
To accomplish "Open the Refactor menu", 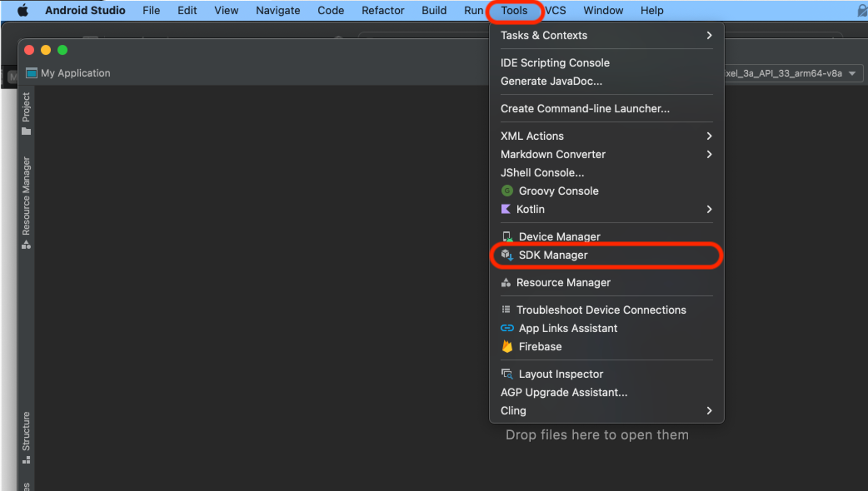I will click(383, 10).
